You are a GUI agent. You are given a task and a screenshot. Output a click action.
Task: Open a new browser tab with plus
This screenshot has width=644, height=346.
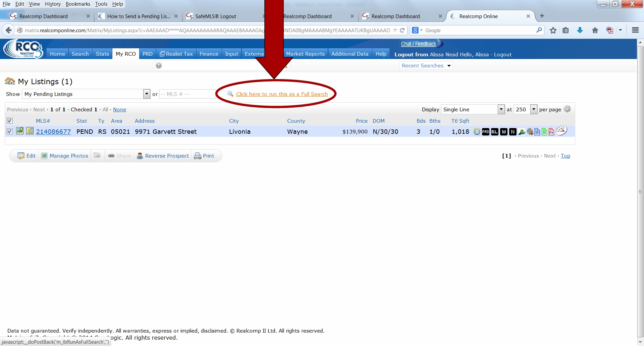click(542, 16)
